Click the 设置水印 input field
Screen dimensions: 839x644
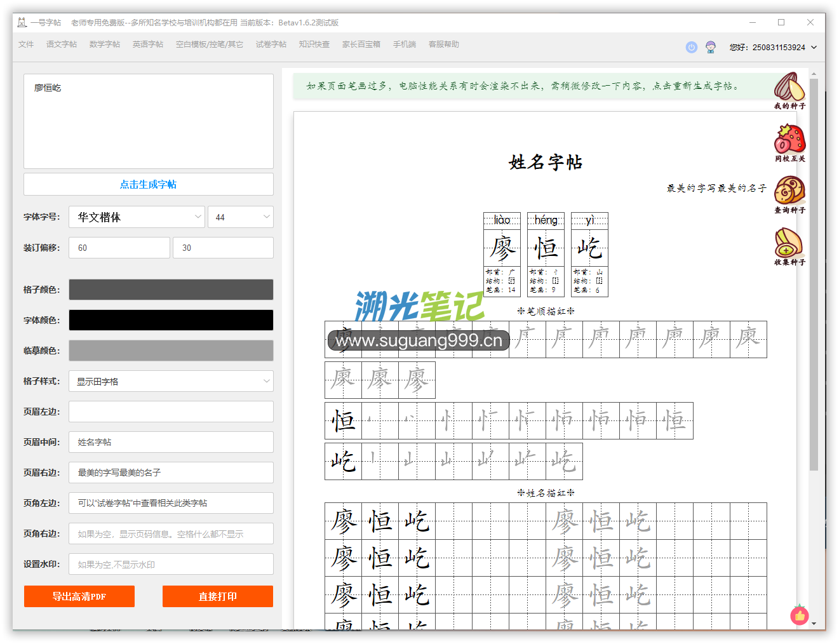171,564
